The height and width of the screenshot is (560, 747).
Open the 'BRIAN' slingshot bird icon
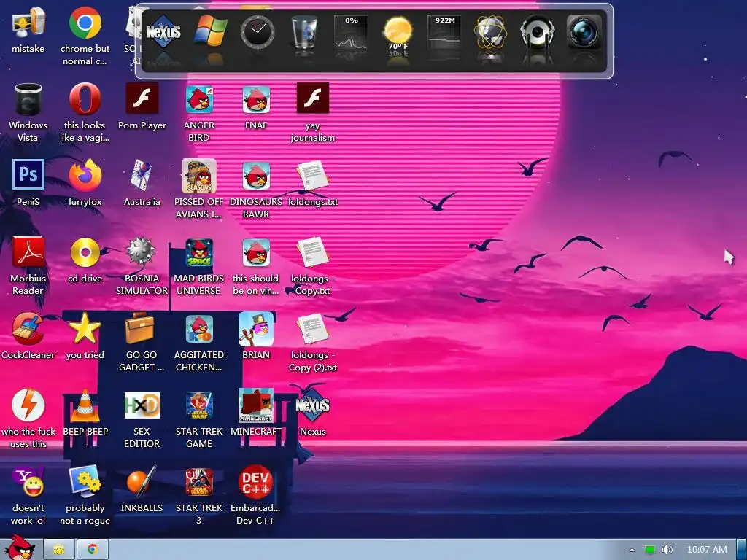256,329
